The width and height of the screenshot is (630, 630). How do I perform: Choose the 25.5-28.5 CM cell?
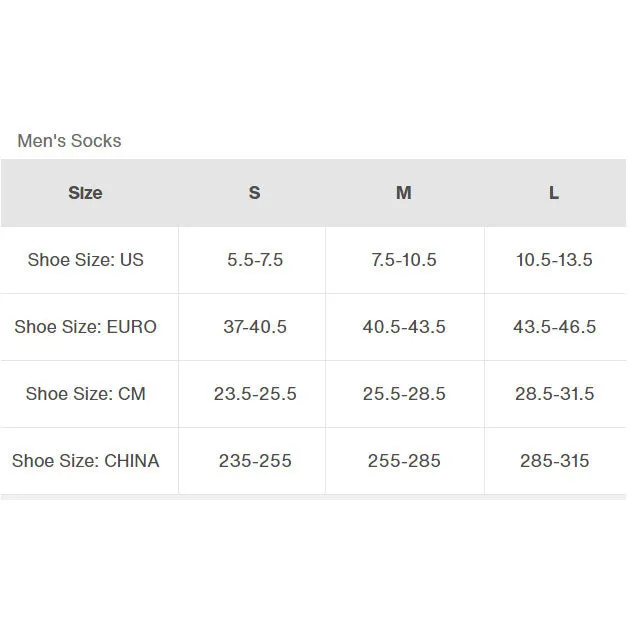404,394
